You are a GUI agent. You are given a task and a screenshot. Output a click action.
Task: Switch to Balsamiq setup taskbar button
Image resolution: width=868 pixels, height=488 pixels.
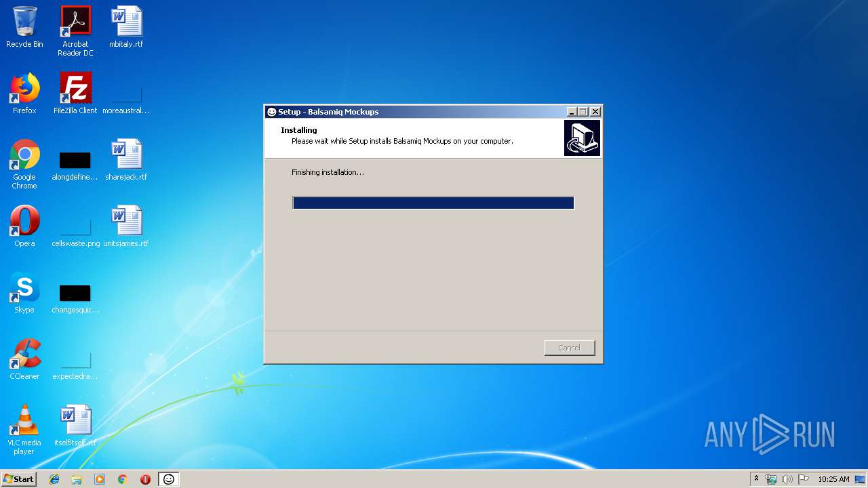click(169, 479)
